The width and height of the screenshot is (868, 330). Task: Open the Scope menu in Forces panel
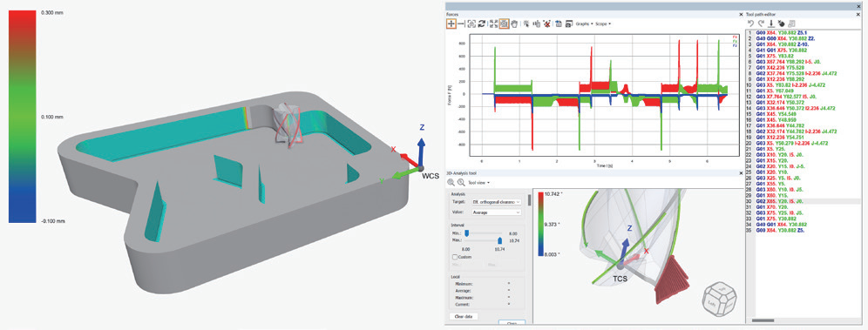[x=603, y=24]
